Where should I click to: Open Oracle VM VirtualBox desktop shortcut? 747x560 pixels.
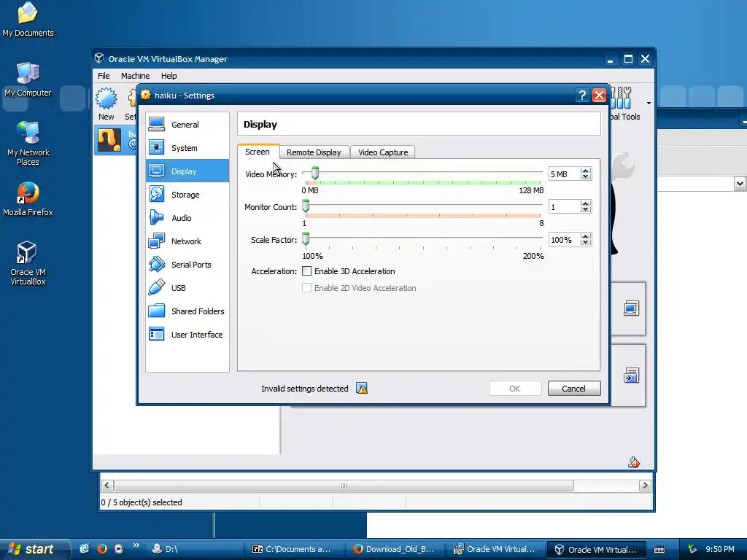[x=28, y=263]
